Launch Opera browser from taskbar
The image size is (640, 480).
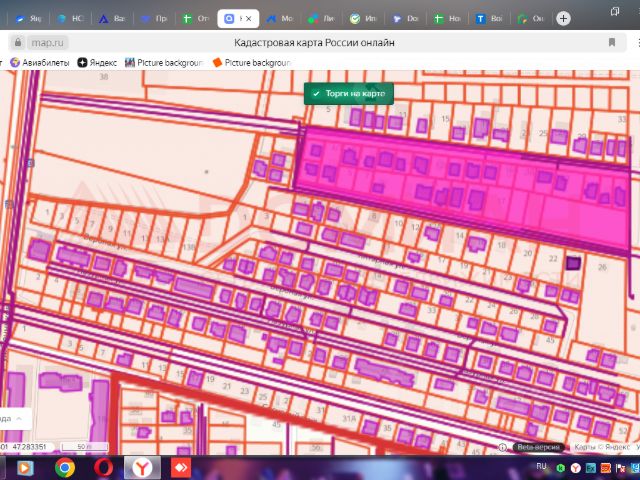point(104,467)
